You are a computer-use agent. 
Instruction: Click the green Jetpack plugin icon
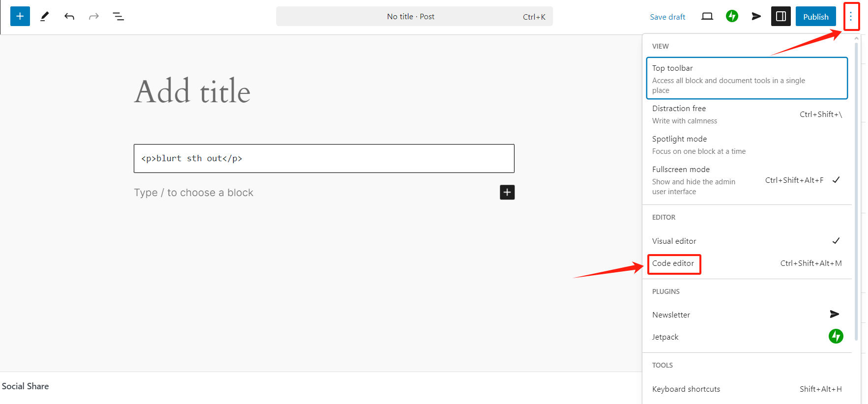point(836,336)
